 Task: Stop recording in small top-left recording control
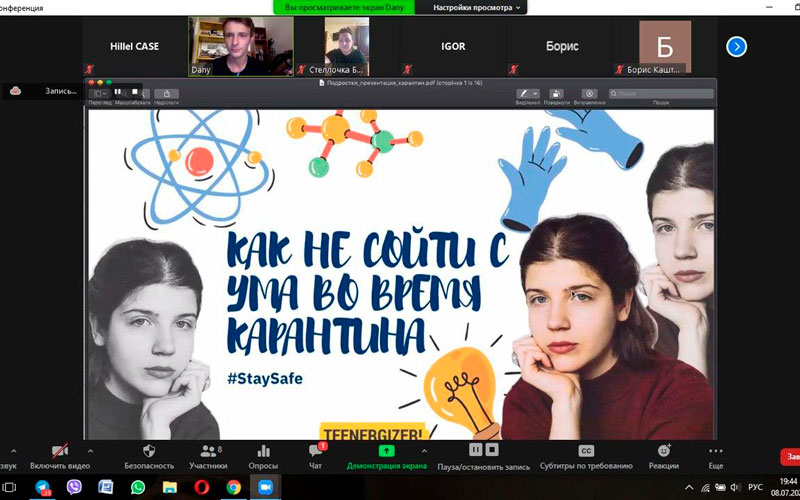tap(135, 92)
